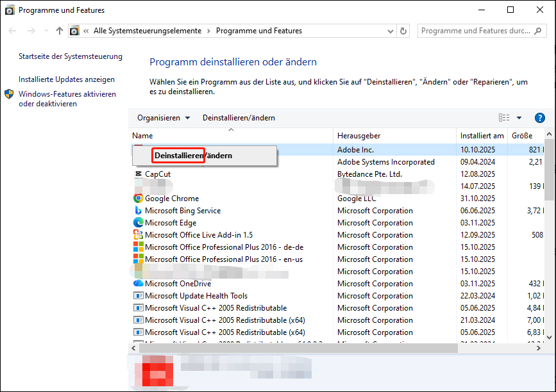The image size is (556, 392).
Task: Open Installierte Updates anzeigen link
Action: click(x=67, y=79)
